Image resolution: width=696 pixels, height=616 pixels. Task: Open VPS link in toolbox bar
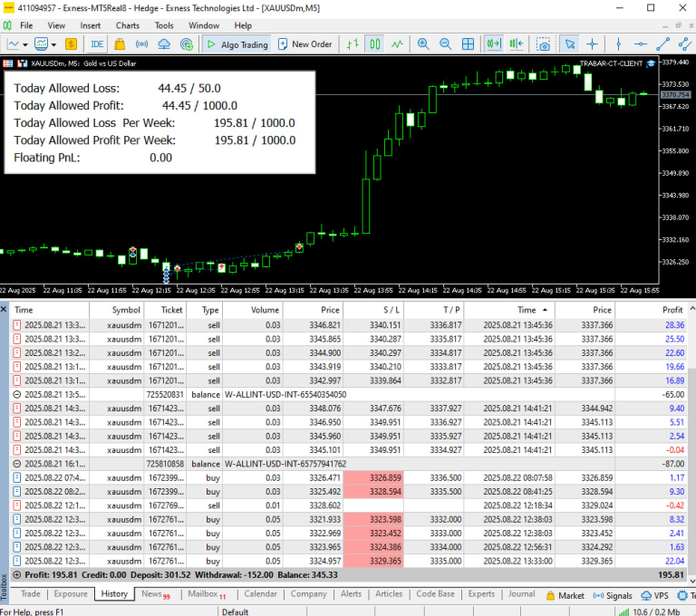(x=654, y=595)
